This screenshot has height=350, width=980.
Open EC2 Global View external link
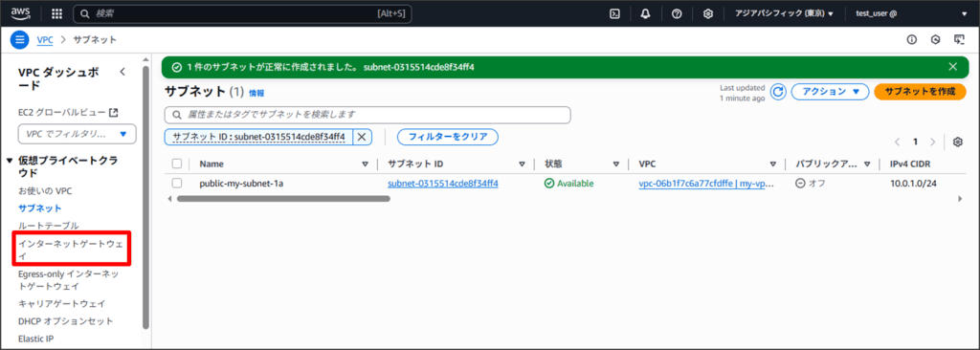coord(68,113)
